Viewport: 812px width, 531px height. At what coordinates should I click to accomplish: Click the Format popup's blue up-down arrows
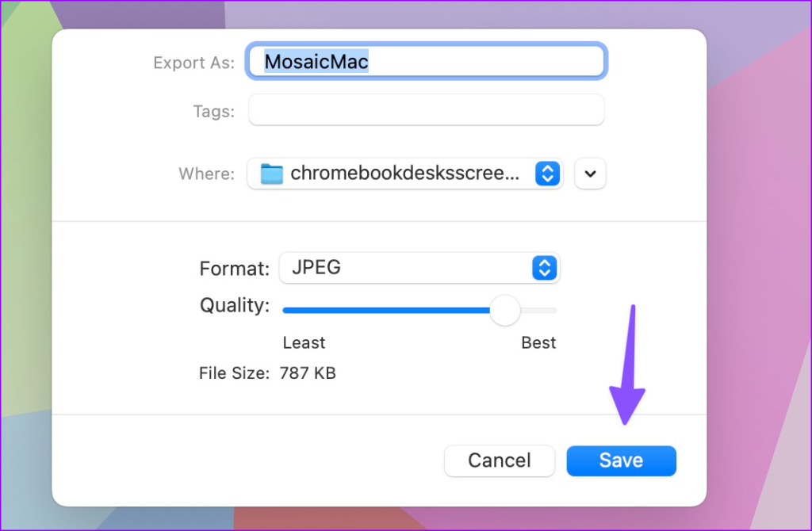(545, 268)
